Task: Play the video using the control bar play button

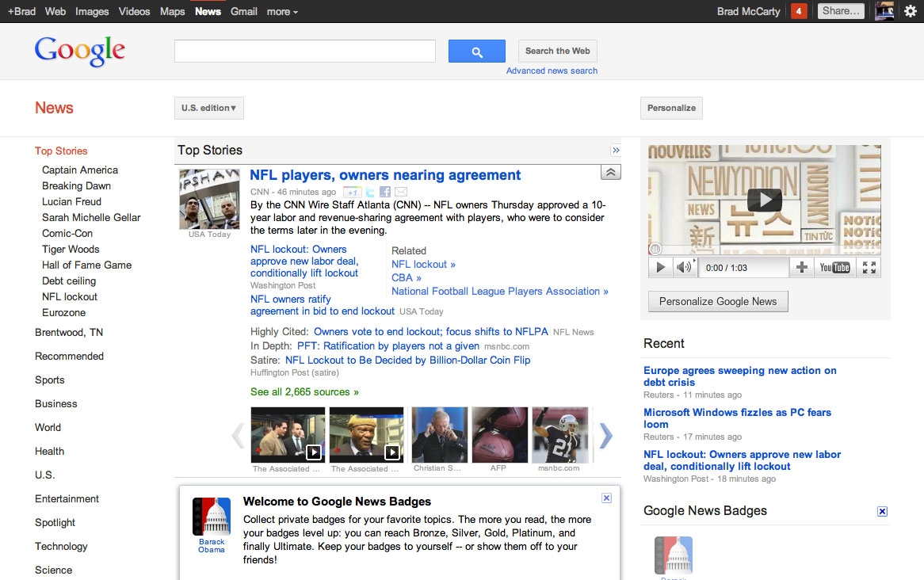Action: click(x=661, y=268)
